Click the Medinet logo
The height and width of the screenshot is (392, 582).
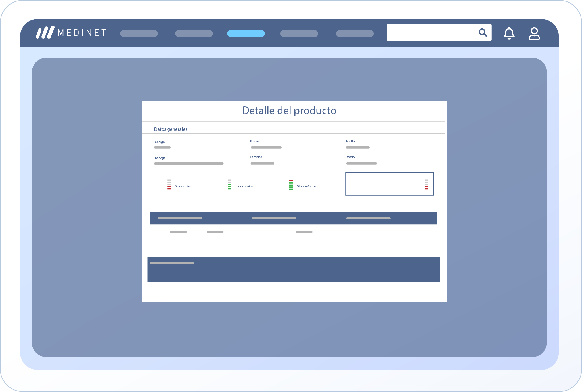coord(71,33)
